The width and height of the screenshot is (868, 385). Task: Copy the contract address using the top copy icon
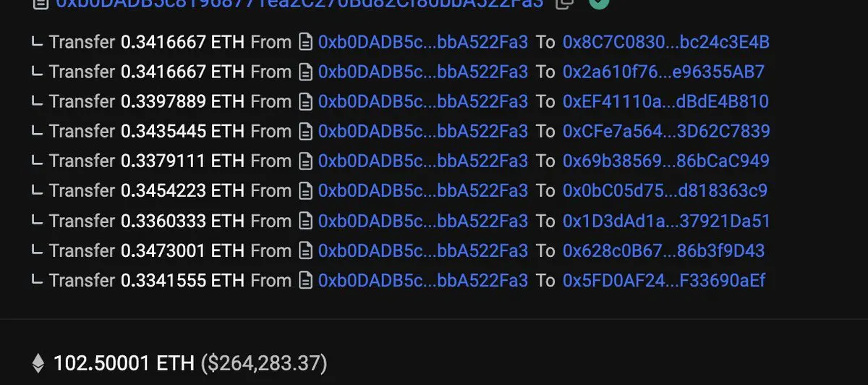point(564,3)
